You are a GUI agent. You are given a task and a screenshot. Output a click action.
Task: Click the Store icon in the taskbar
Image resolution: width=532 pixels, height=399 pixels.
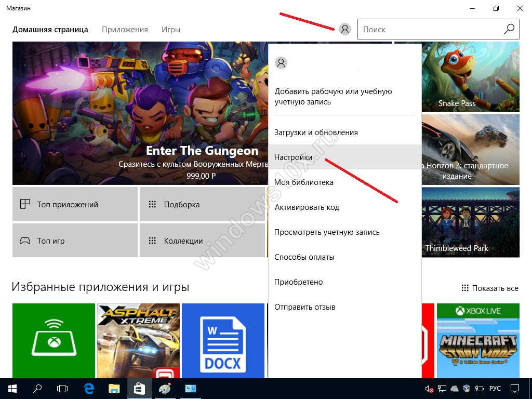coord(139,388)
